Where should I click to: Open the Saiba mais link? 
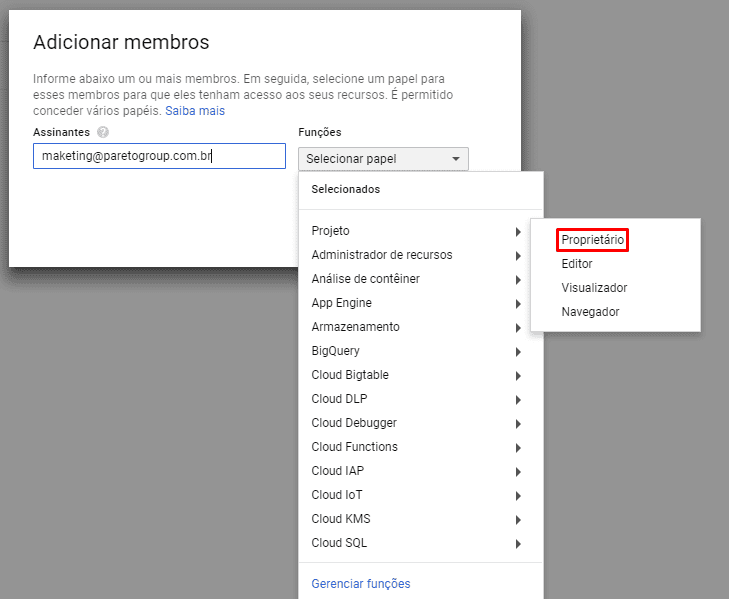pyautogui.click(x=195, y=111)
